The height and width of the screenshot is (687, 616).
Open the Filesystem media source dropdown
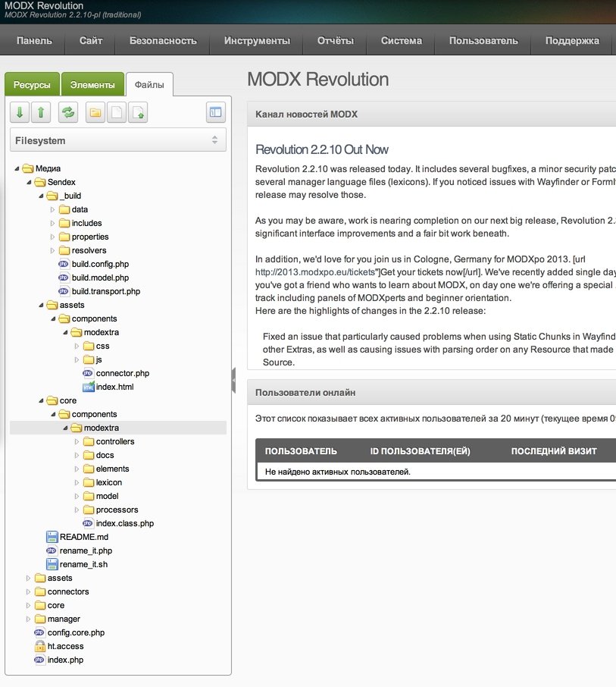coord(118,140)
